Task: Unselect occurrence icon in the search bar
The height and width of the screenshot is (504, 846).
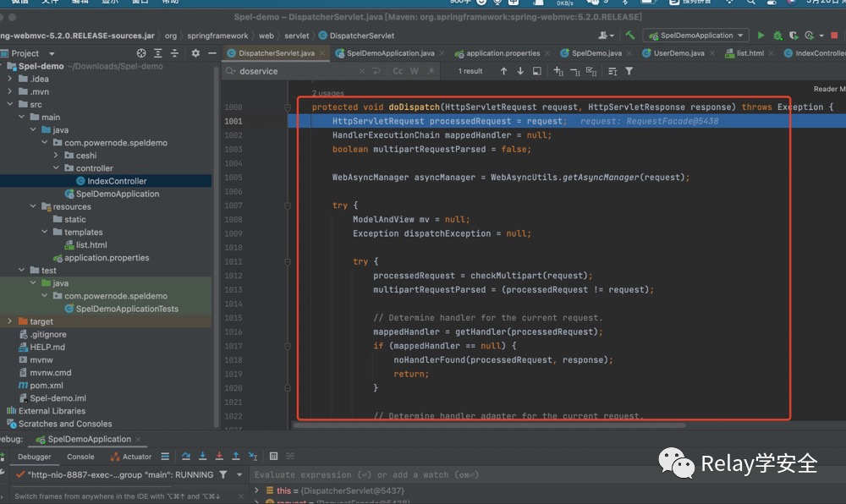Action: tap(575, 71)
